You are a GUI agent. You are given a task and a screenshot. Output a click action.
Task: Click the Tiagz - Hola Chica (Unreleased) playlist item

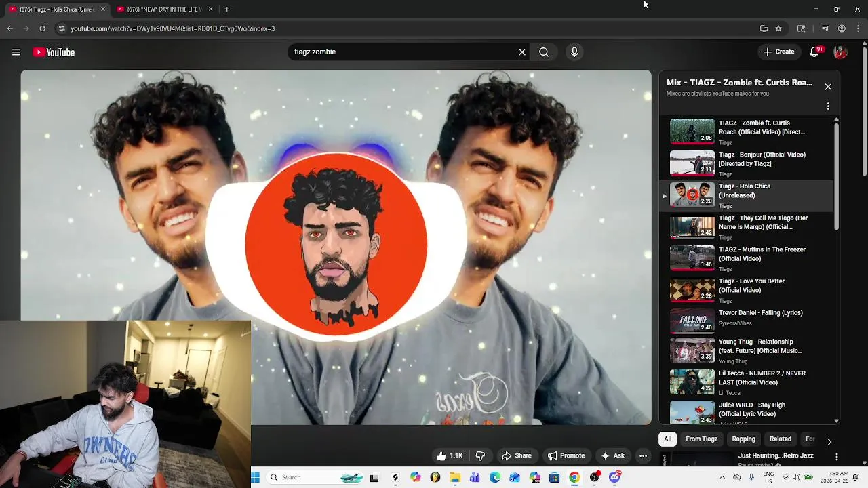(746, 195)
